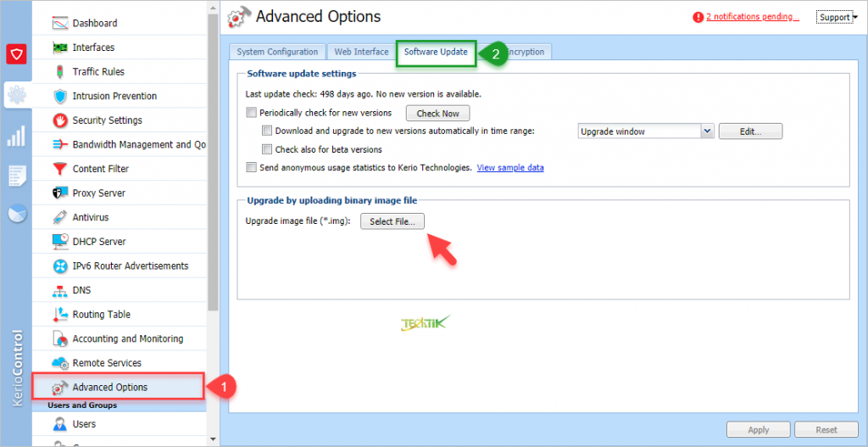Enable Periodically check for new versions
This screenshot has width=868, height=447.
click(x=251, y=113)
